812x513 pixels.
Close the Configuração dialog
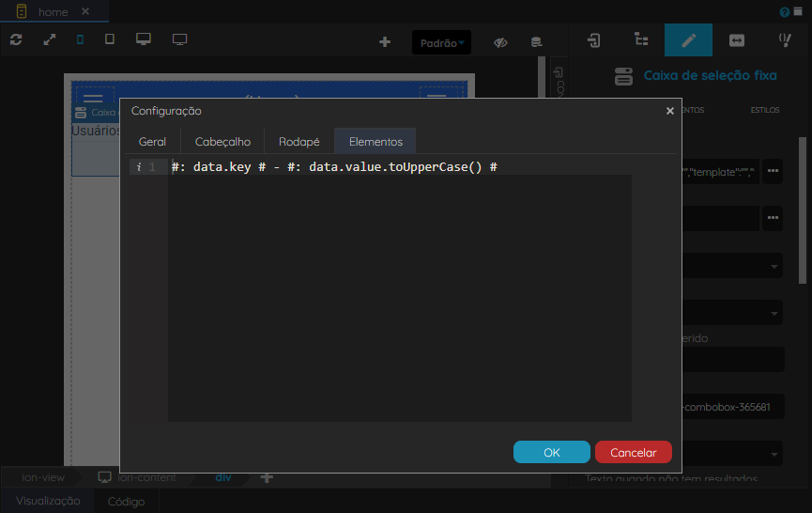point(670,111)
